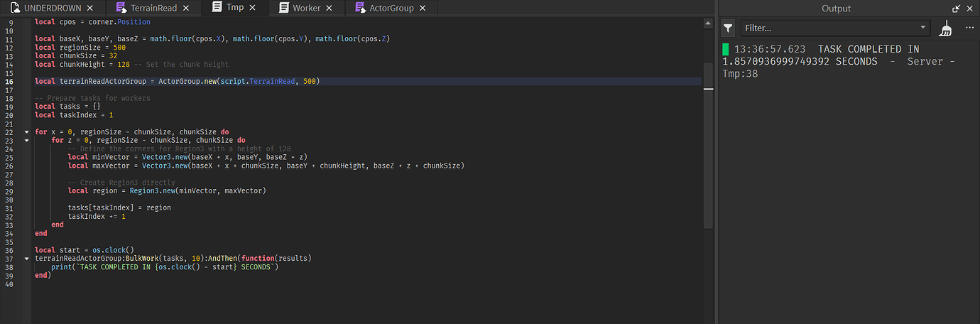Click 'taskIndex += 1' on line 32
Viewport: 980px width, 324px height.
(x=97, y=216)
